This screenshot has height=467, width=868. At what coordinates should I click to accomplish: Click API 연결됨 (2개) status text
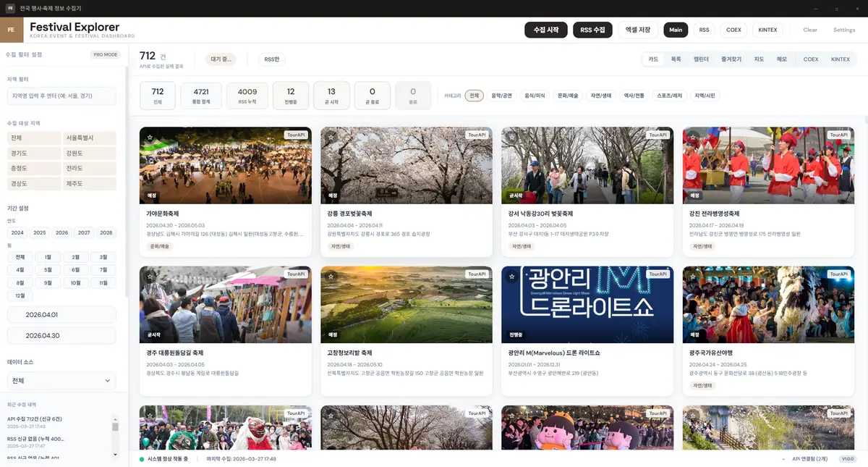click(x=810, y=459)
